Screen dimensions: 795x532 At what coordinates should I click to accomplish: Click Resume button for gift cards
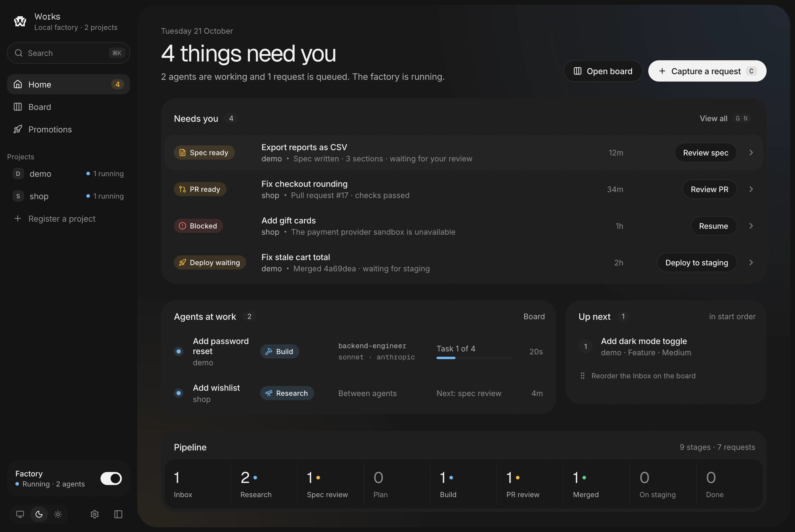pyautogui.click(x=714, y=226)
